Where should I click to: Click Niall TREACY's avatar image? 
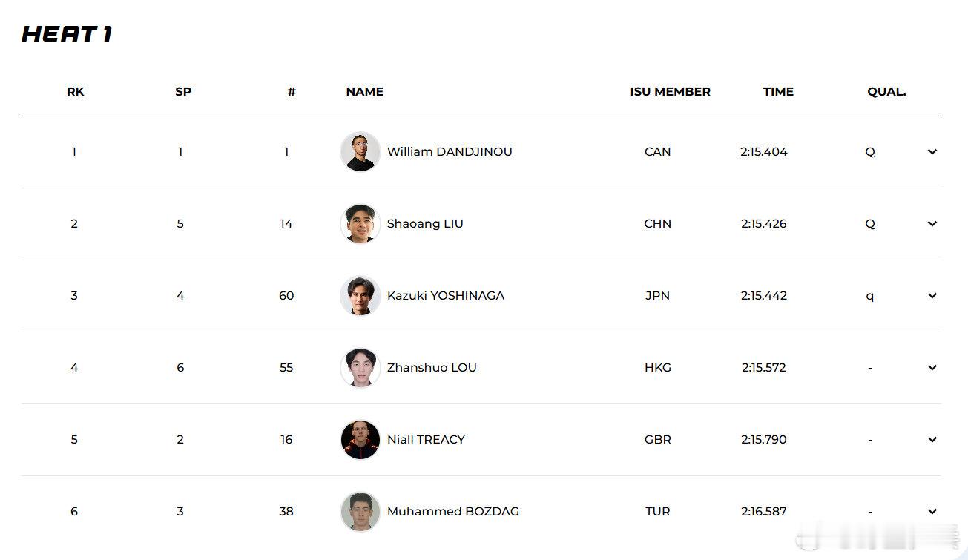360,440
